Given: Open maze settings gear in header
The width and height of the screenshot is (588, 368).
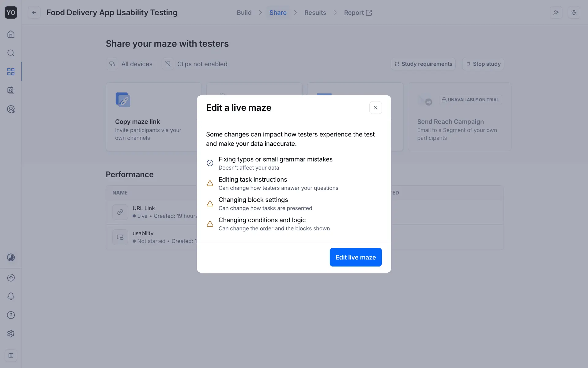Looking at the screenshot, I should tap(574, 13).
